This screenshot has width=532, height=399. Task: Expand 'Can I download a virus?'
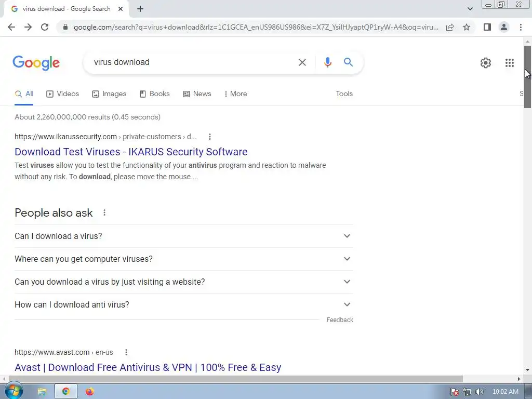click(x=184, y=236)
